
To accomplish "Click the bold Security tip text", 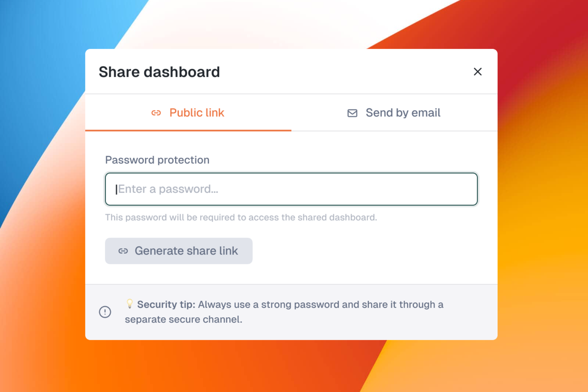I will pos(166,304).
